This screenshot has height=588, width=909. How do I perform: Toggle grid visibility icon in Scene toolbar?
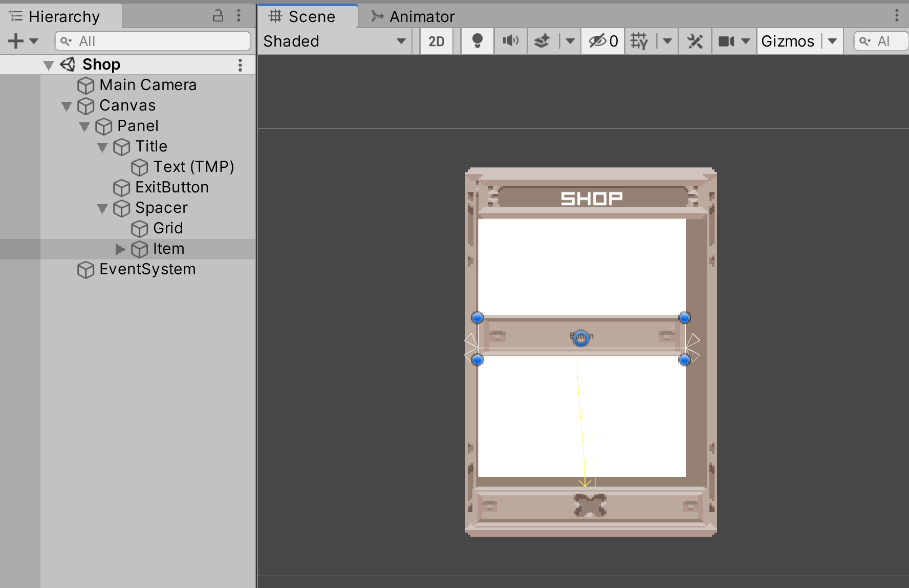coord(639,41)
